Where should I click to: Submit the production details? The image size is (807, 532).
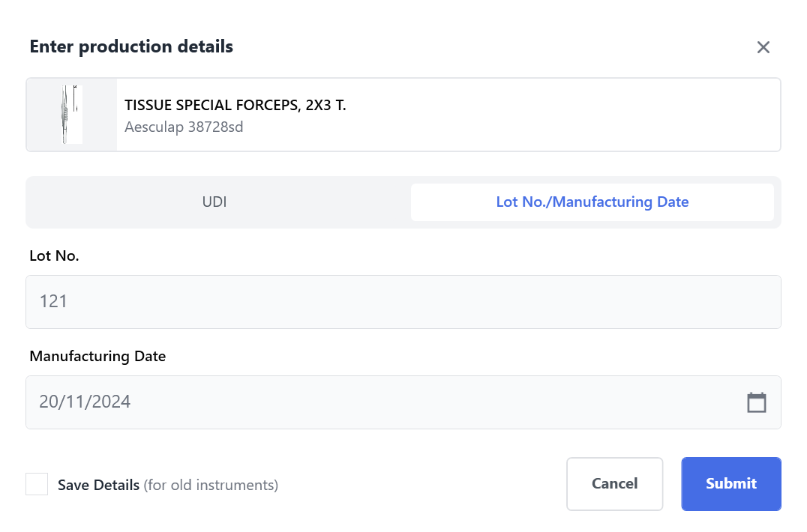coord(731,484)
